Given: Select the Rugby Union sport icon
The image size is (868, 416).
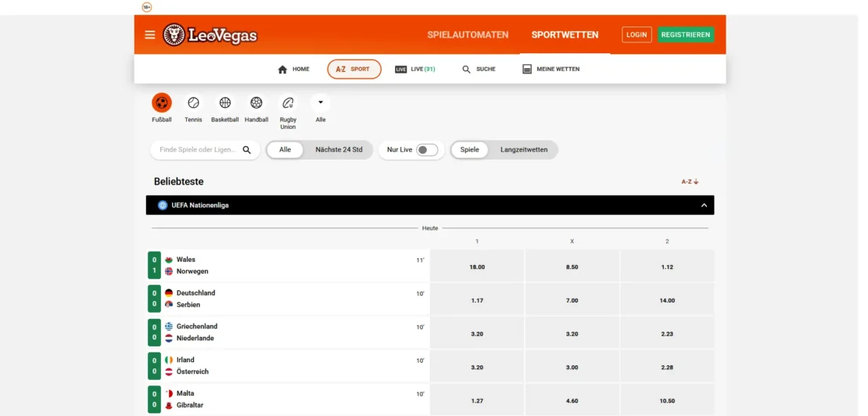Looking at the screenshot, I should click(x=288, y=103).
